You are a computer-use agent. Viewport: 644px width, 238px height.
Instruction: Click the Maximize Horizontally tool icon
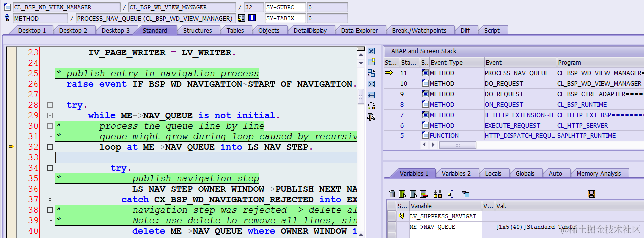[371, 95]
